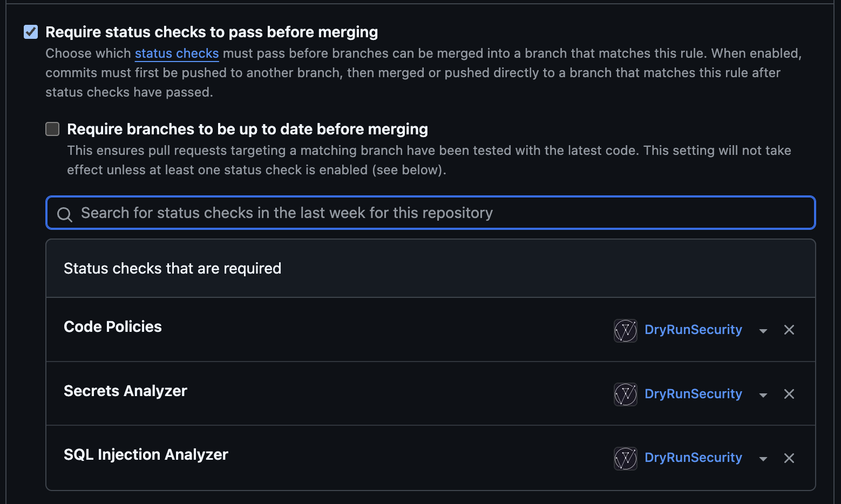The height and width of the screenshot is (504, 841).
Task: Visit the DryRunSecurity link for Code Policies
Action: [x=693, y=330]
